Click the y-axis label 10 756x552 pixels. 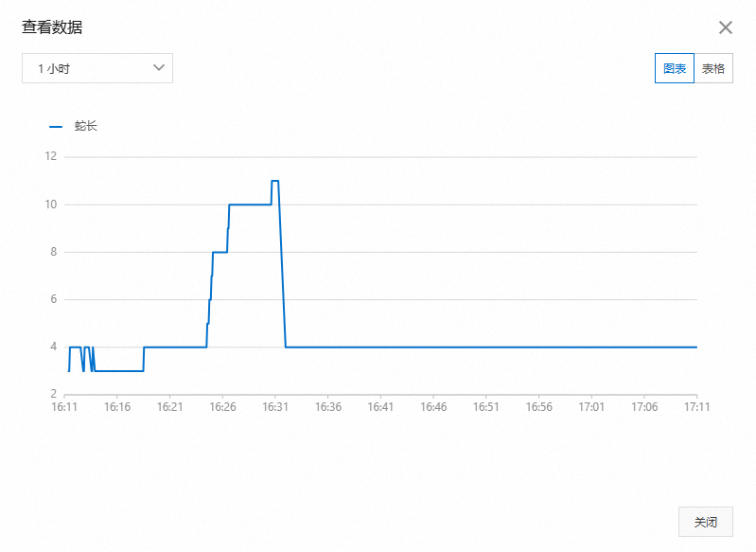click(51, 205)
